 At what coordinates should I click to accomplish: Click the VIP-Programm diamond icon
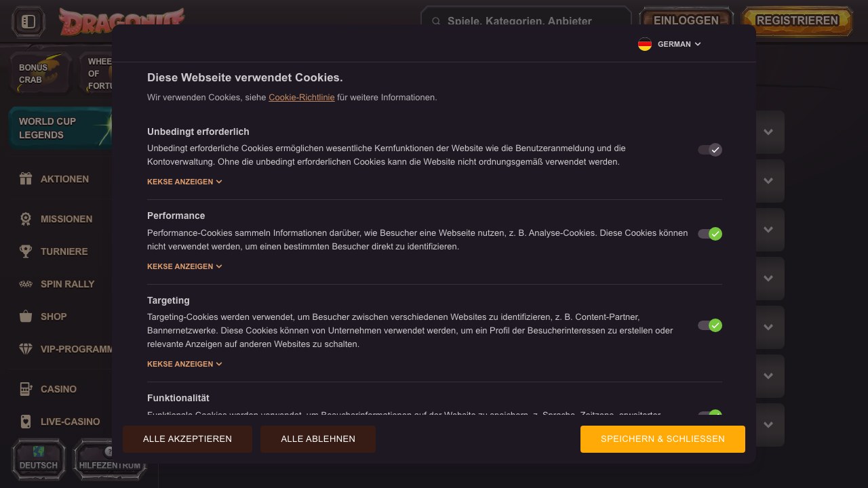26,349
